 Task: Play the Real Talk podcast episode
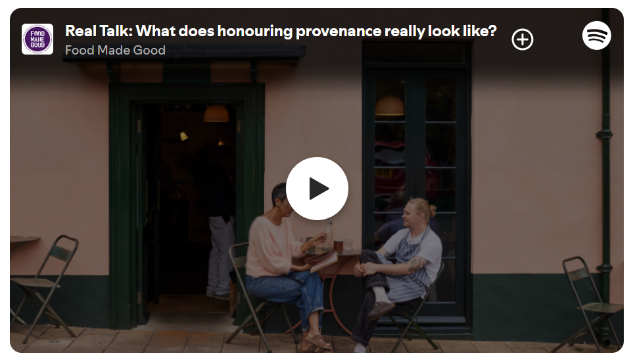(x=317, y=189)
